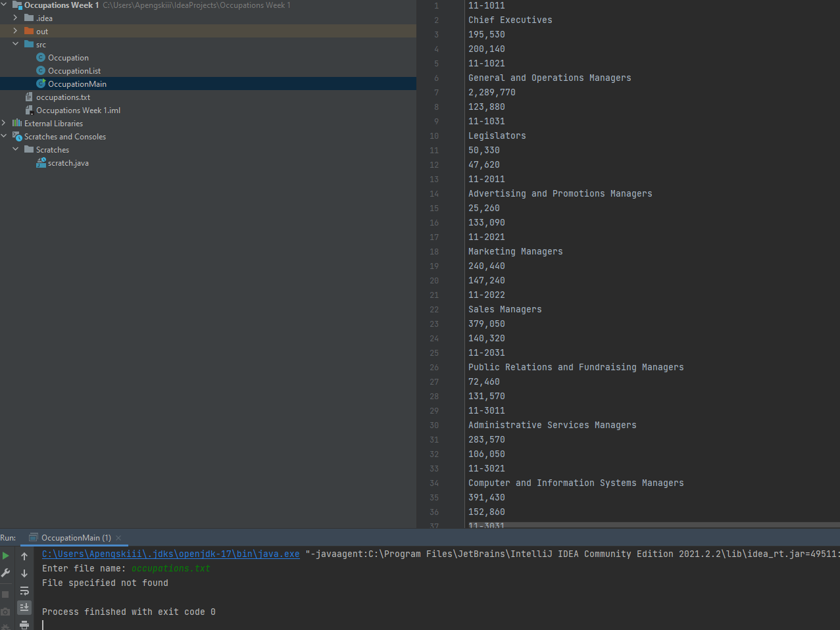Collapse the Occupations Week 1 project root

click(x=4, y=5)
